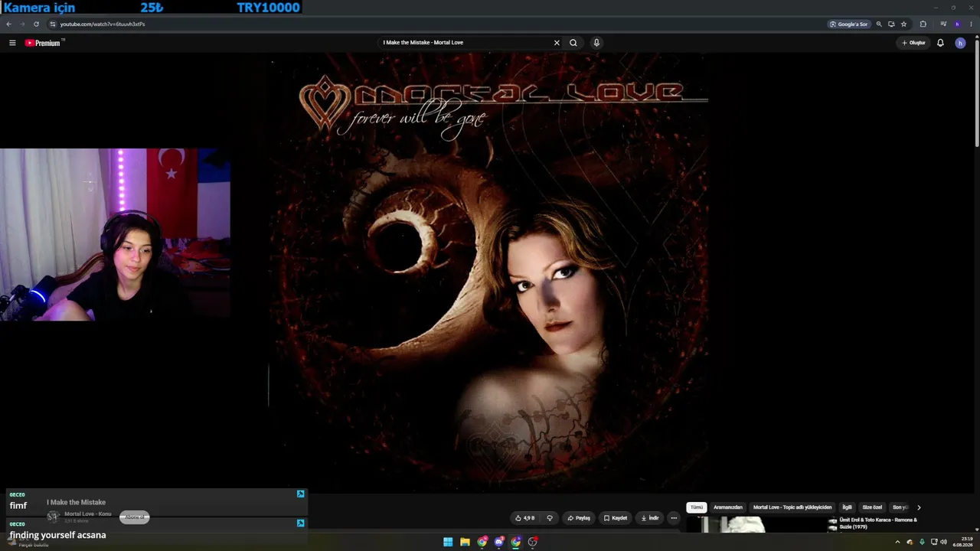Open the Chrome profile avatar
The width and height of the screenshot is (980, 551).
pyautogui.click(x=957, y=24)
